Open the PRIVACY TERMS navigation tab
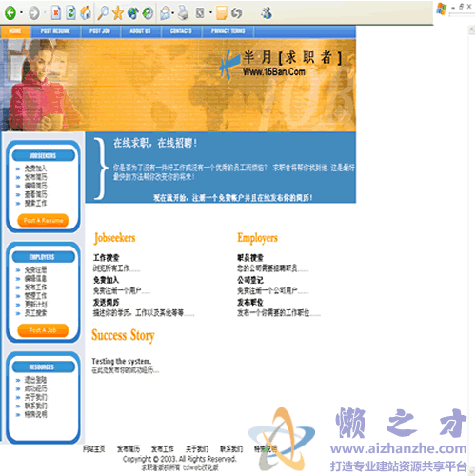The height and width of the screenshot is (476, 476). point(228,31)
